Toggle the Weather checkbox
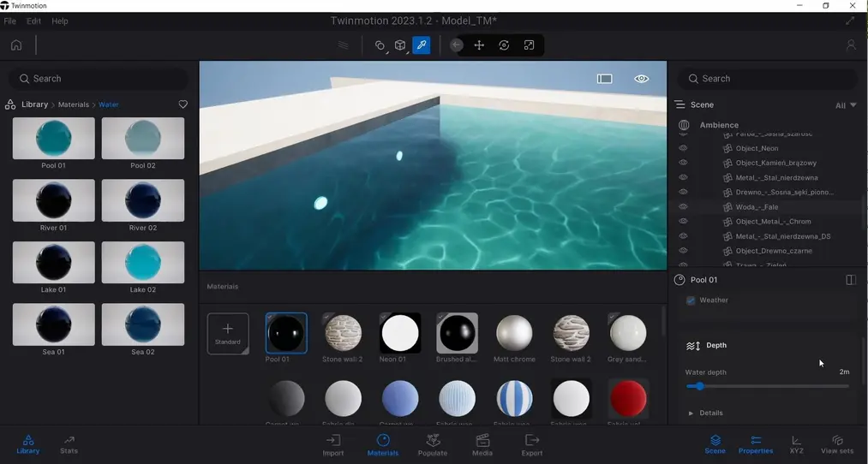Screen dimensions: 868x464 [x=691, y=300]
